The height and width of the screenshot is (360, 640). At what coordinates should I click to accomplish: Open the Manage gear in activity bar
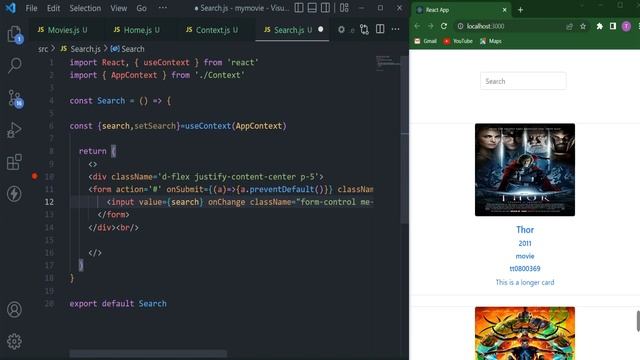point(14,341)
